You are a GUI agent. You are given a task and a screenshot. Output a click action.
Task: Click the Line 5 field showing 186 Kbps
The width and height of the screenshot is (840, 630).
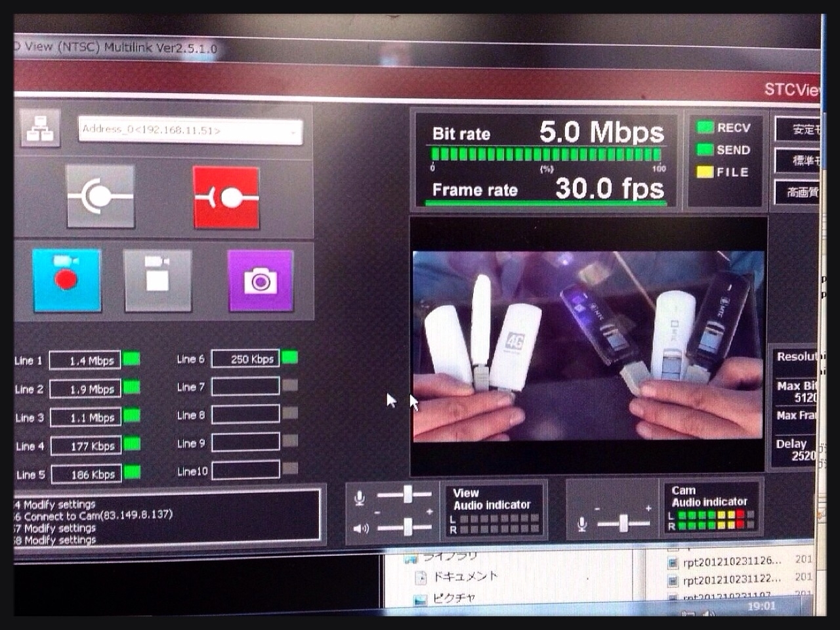87,474
